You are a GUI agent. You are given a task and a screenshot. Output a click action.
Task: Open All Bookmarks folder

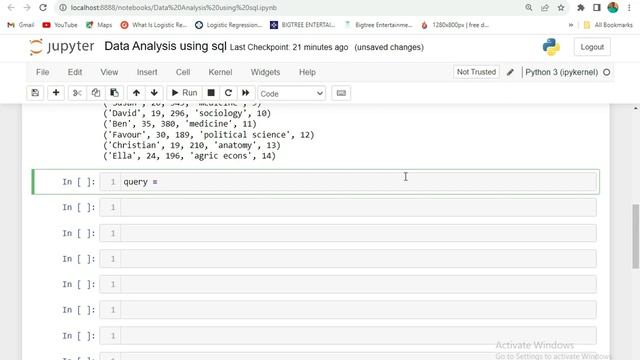[x=608, y=25]
